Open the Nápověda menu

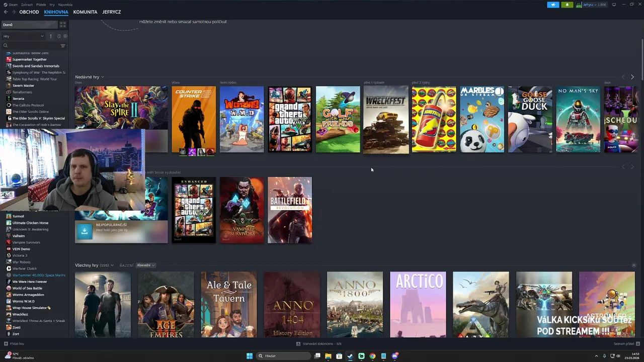[65, 5]
